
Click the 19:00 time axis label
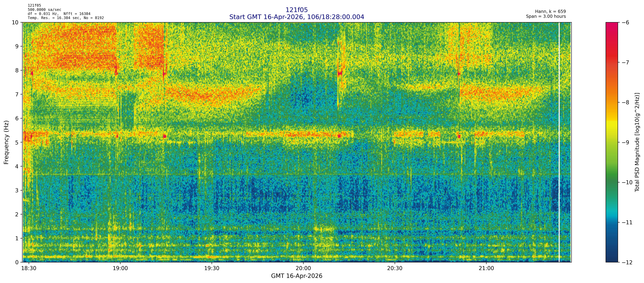pyautogui.click(x=120, y=268)
